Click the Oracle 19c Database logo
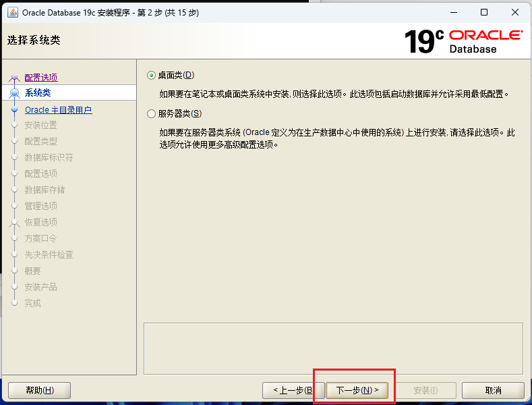Image resolution: width=532 pixels, height=405 pixels. [x=463, y=41]
